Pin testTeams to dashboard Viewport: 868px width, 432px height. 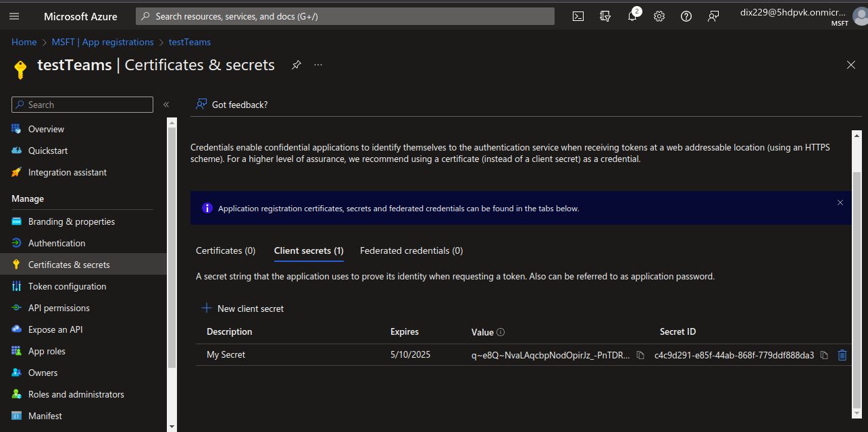[296, 65]
